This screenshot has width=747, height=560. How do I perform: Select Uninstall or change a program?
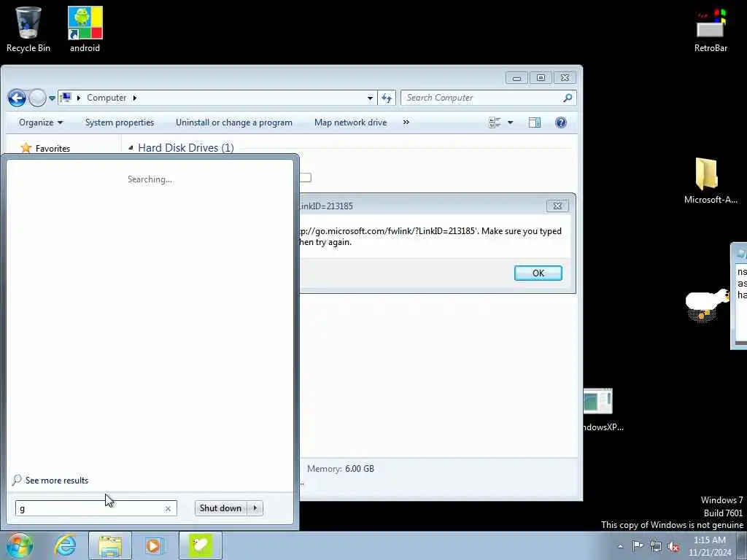(x=234, y=122)
